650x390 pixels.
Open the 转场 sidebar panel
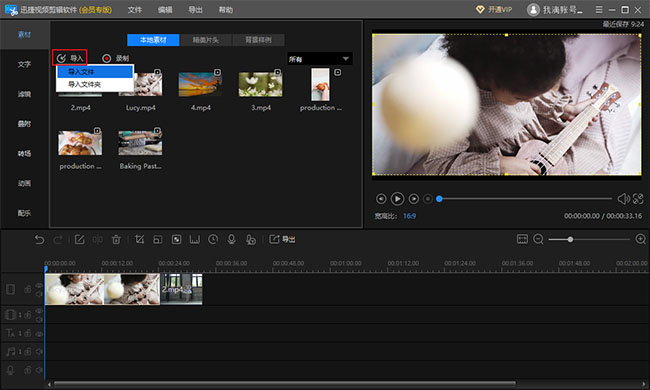click(24, 153)
